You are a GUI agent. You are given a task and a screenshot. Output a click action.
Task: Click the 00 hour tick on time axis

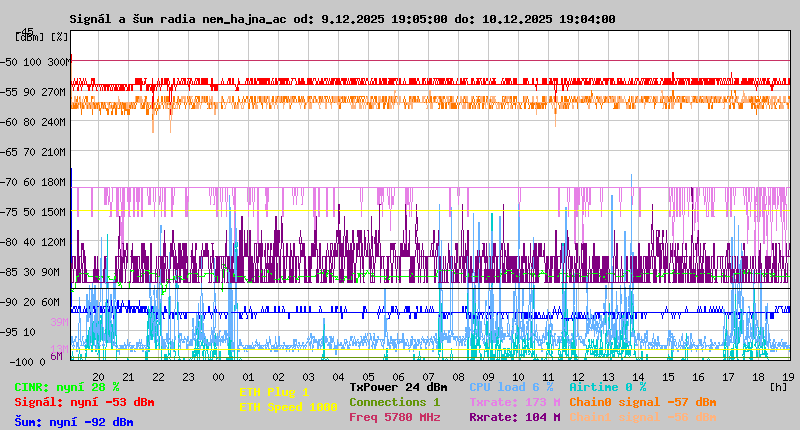218,376
